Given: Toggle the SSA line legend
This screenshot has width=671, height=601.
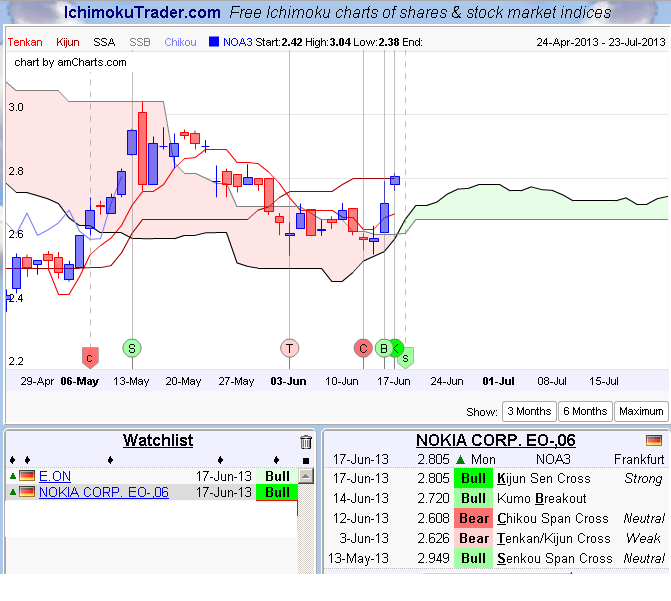Looking at the screenshot, I should tap(104, 42).
